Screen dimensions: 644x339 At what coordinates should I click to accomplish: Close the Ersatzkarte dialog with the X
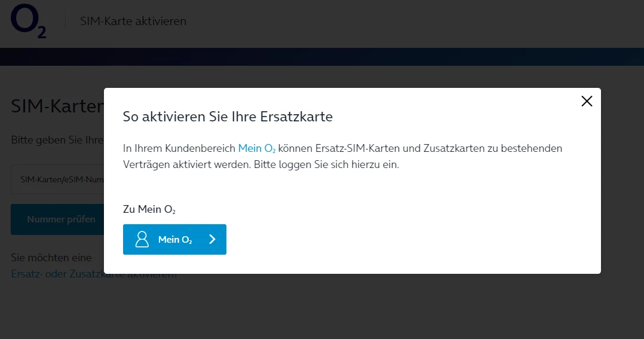(x=587, y=101)
